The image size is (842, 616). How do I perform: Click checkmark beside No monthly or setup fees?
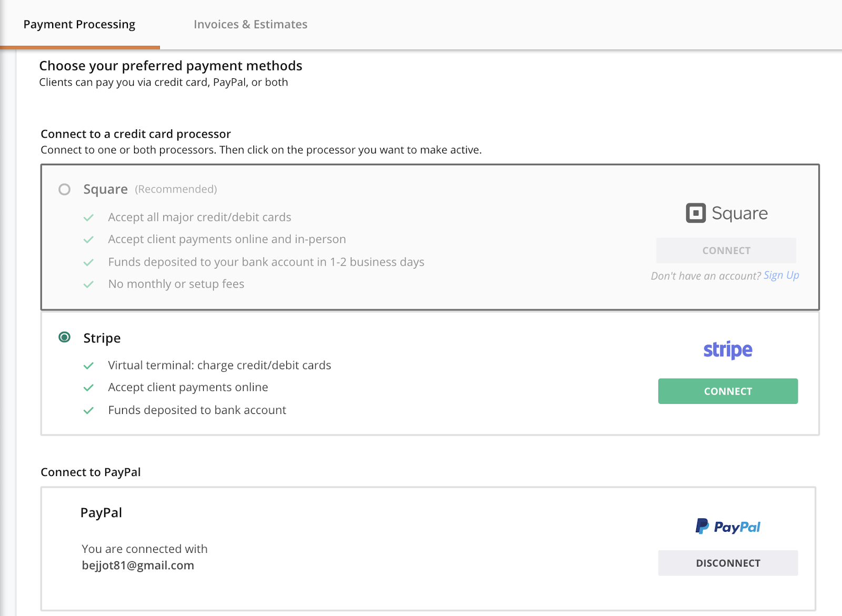coord(88,284)
